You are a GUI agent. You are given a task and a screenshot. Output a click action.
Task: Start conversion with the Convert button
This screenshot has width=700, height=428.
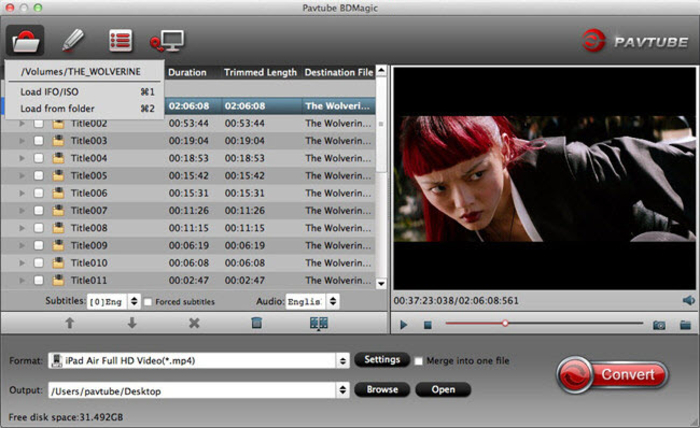(x=612, y=375)
